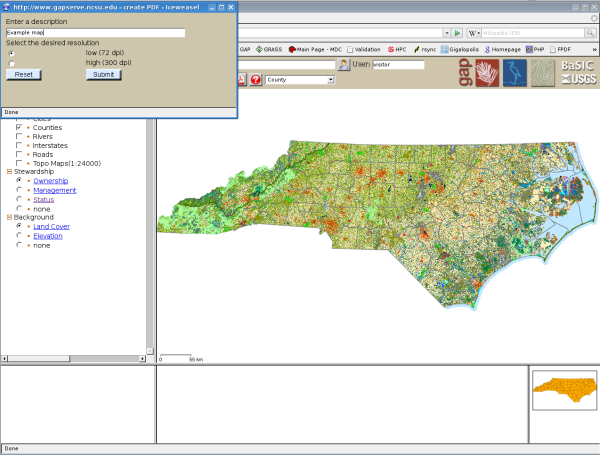This screenshot has width=600, height=455.
Task: Select the none radio under Stewardship
Action: [x=19, y=208]
